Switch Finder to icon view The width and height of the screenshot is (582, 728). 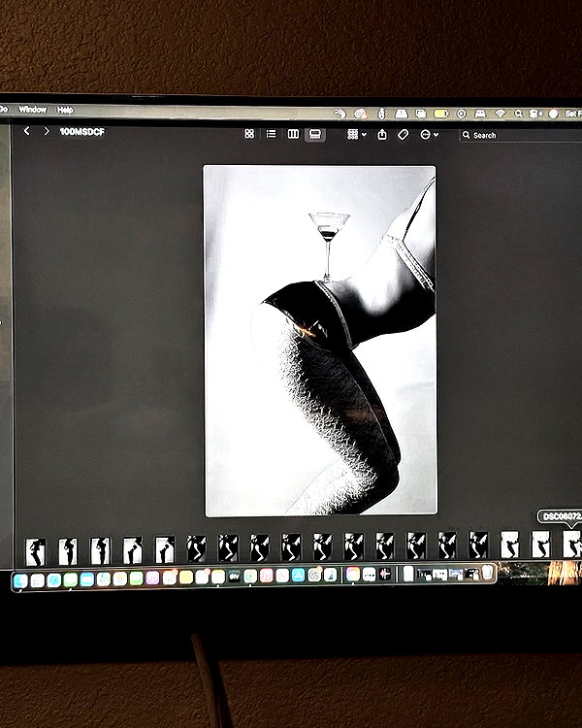coord(249,134)
